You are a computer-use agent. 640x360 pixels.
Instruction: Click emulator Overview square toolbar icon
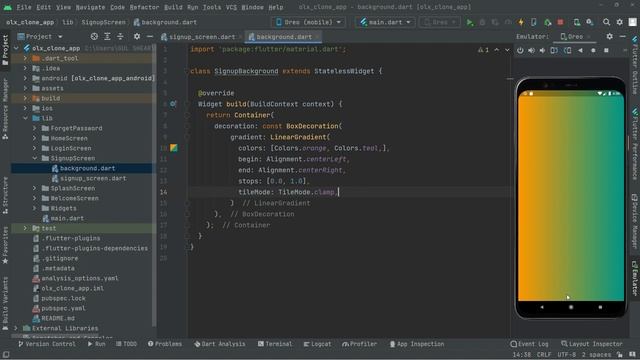point(606,51)
